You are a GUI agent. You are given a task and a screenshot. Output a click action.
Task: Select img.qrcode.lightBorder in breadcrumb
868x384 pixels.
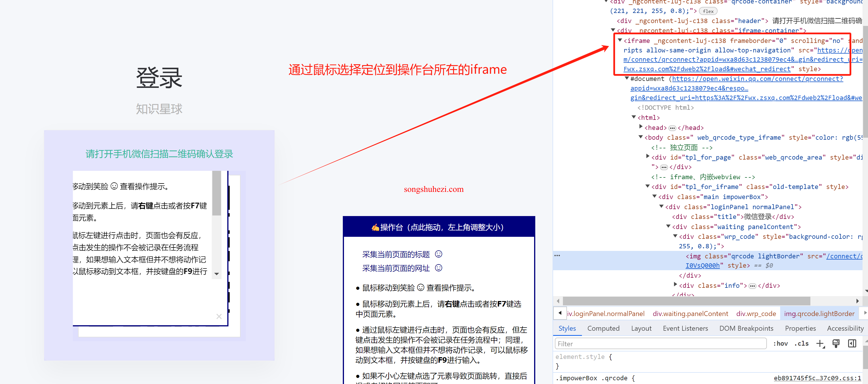[819, 314]
